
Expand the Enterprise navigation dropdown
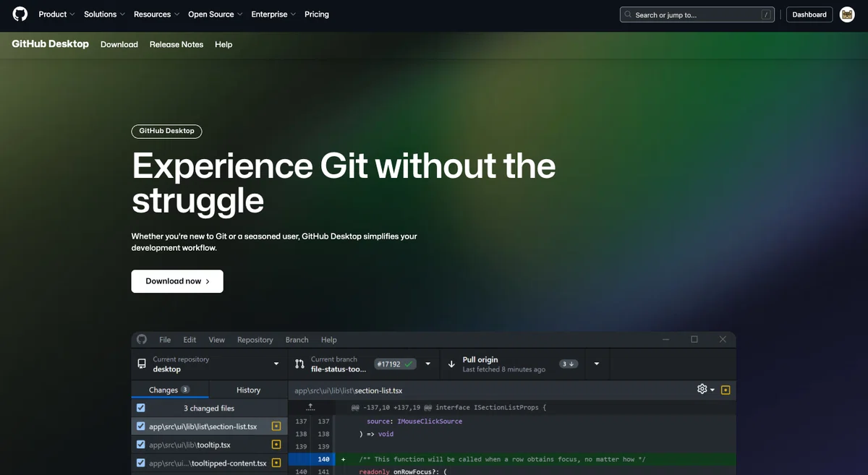coord(273,14)
